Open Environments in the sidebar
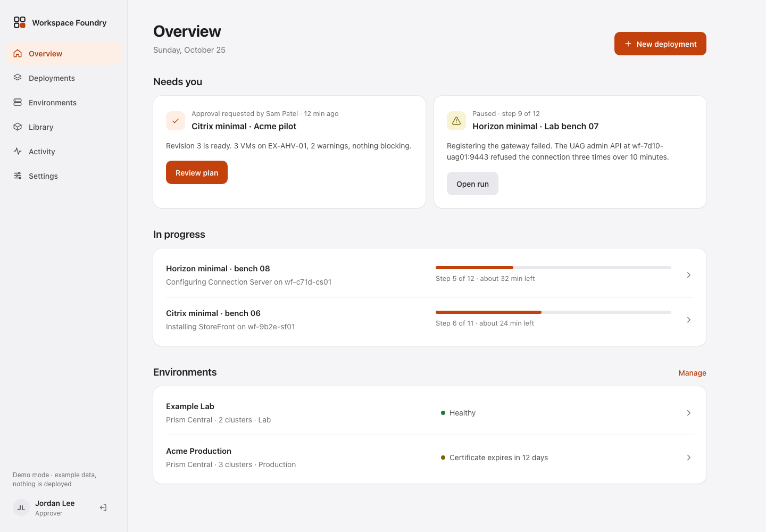 [64, 103]
